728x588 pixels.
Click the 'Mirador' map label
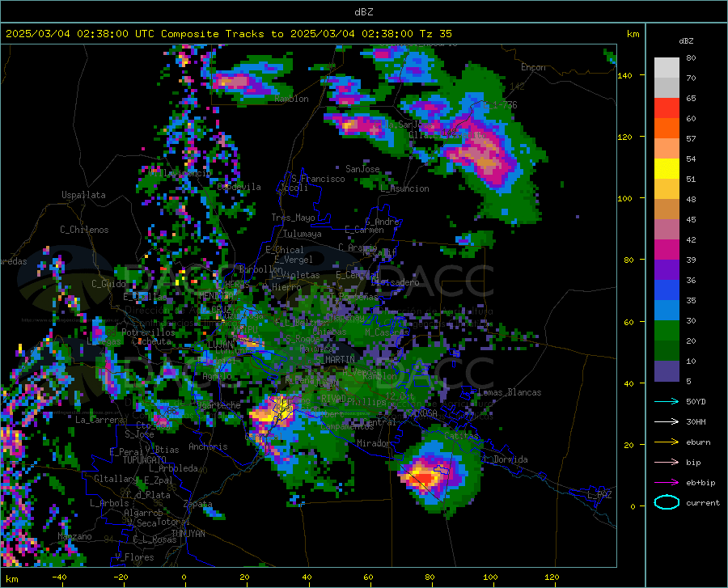[373, 443]
